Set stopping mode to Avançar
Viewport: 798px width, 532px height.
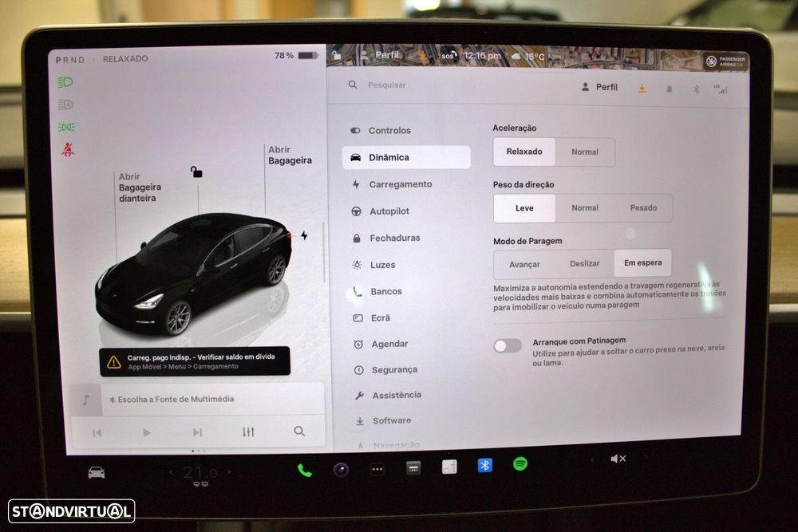point(525,265)
